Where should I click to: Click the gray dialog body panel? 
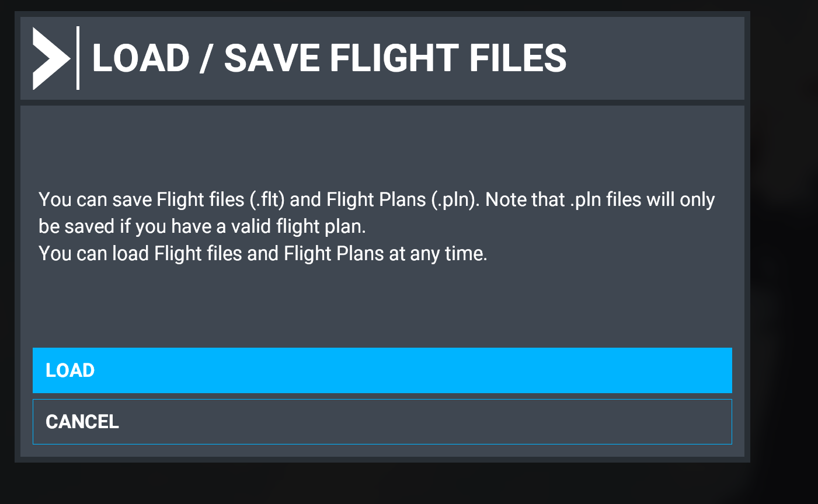pyautogui.click(x=383, y=292)
